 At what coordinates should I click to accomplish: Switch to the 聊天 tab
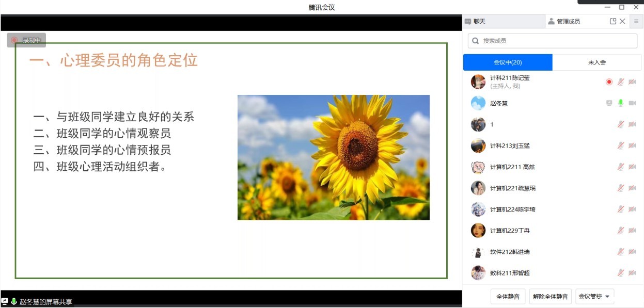pos(475,22)
